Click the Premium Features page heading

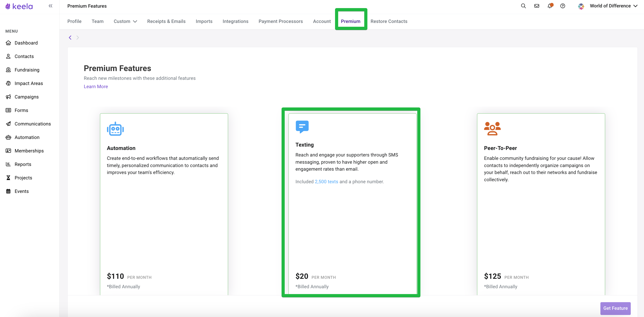(117, 68)
